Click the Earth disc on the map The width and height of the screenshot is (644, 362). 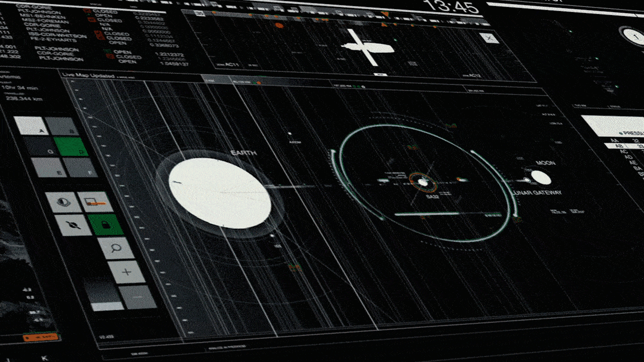tap(219, 193)
